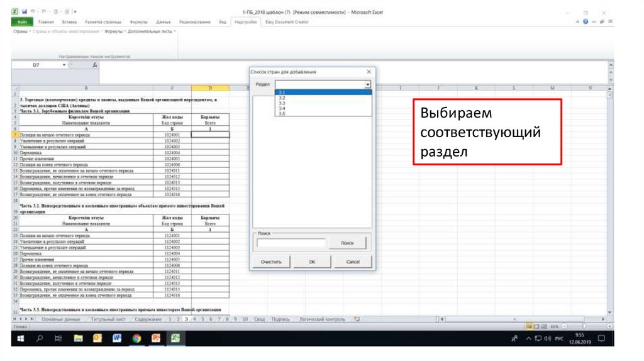
Task: Select all cells corner button
Action: click(x=16, y=88)
